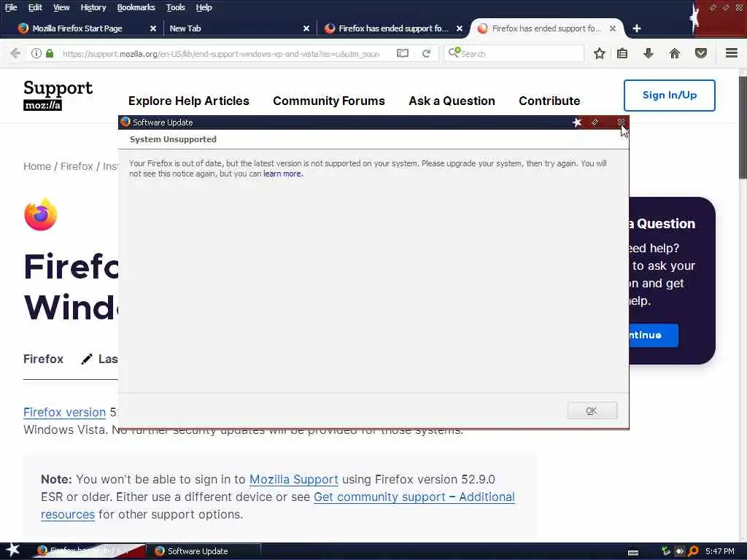Click the volume speaker tray icon

coord(680,551)
